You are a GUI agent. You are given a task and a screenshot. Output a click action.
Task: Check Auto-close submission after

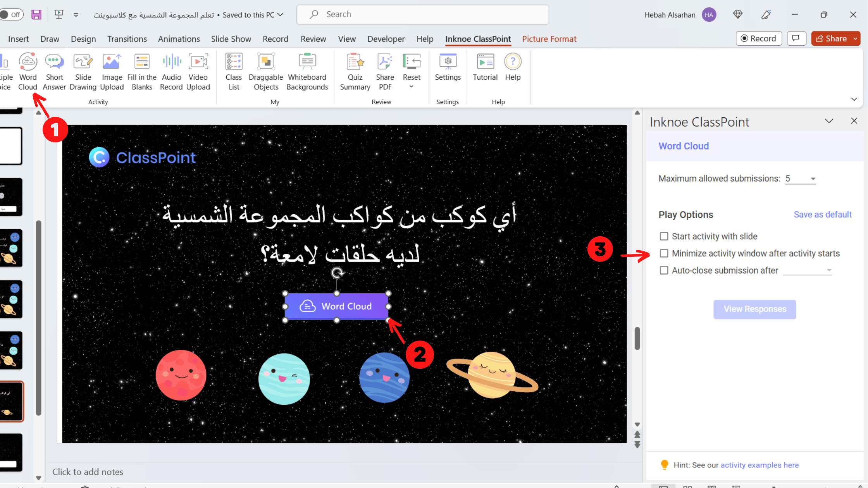664,270
